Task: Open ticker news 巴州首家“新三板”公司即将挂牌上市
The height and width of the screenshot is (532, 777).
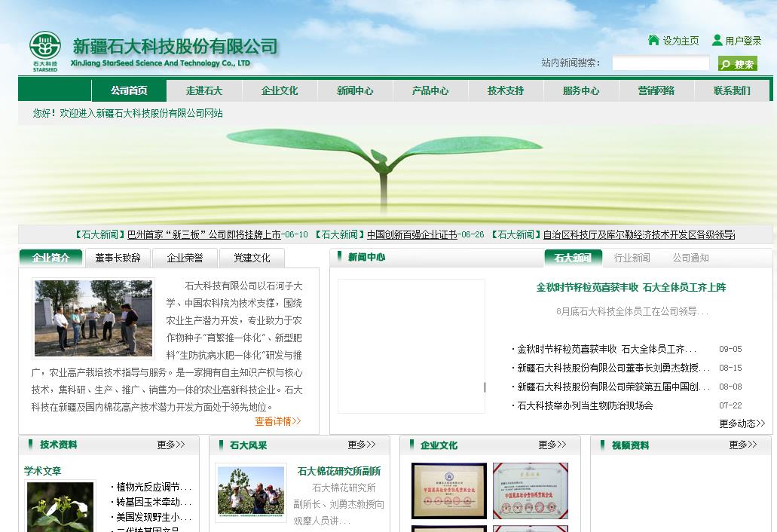Action: 204,234
